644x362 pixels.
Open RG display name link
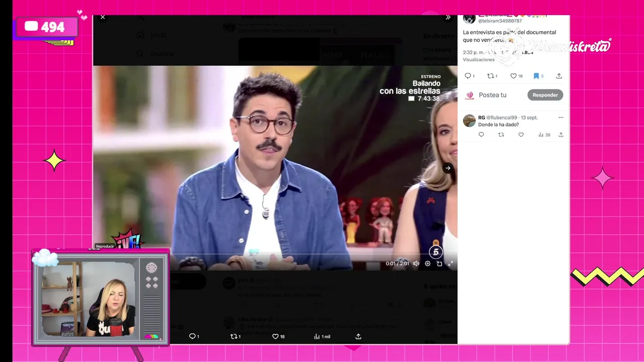pos(481,118)
